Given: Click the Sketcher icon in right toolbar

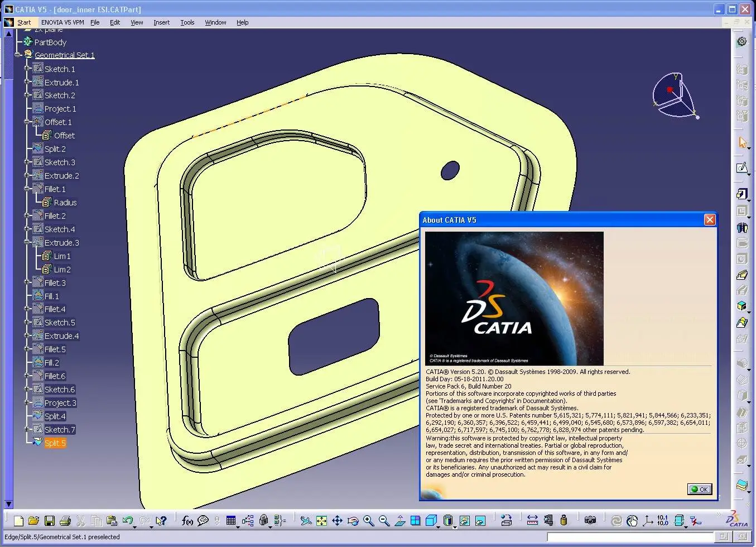Looking at the screenshot, I should pos(741,167).
